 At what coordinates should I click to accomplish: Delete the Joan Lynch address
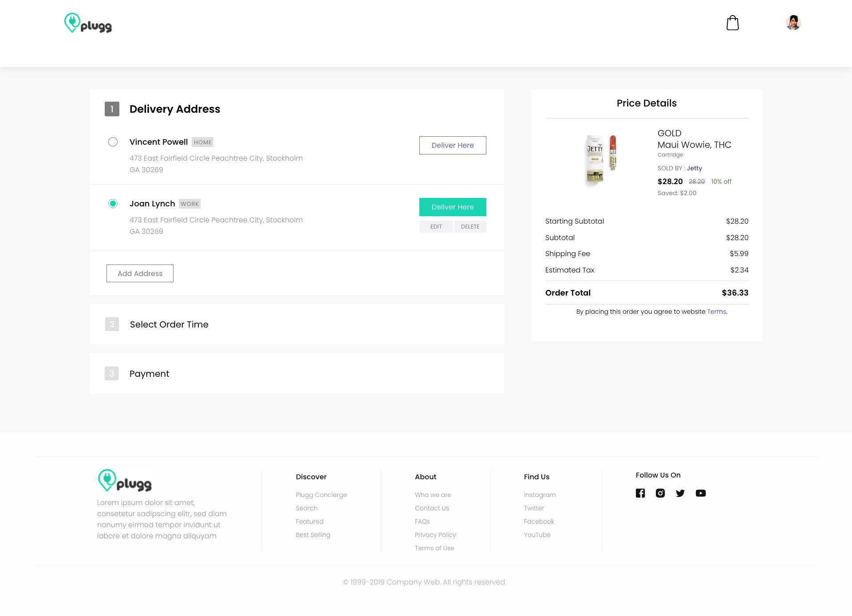point(470,227)
